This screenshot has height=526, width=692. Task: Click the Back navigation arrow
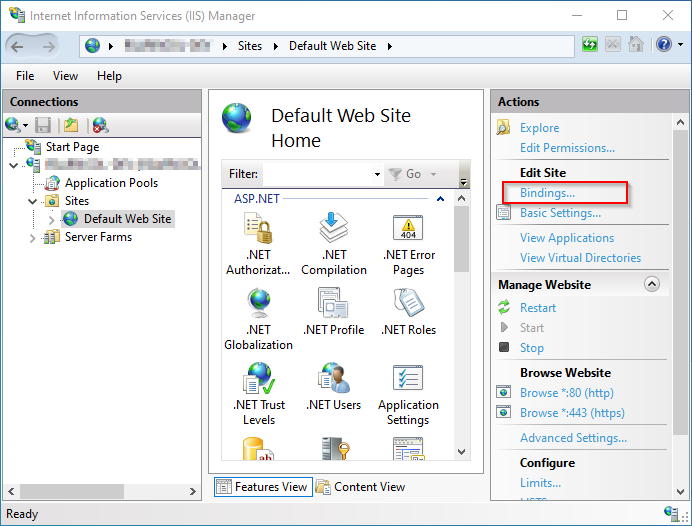coord(17,46)
